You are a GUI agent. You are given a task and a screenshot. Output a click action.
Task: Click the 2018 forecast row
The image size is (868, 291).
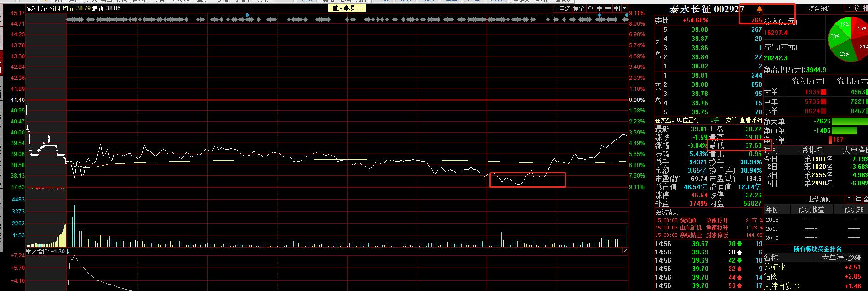[816, 220]
